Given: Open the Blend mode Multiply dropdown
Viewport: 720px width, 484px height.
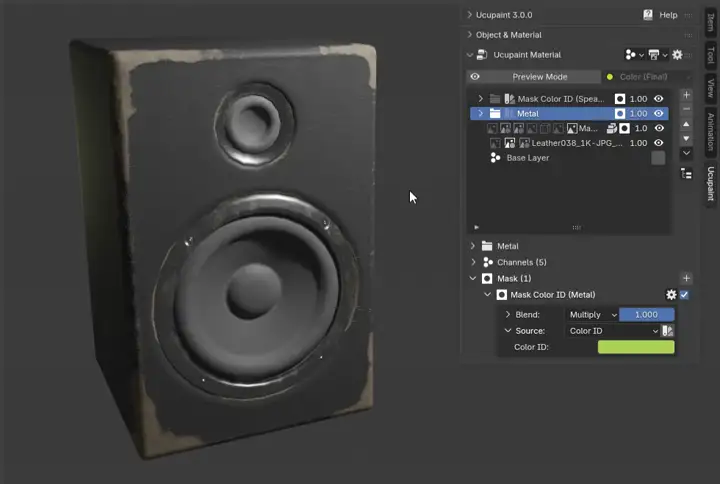Looking at the screenshot, I should click(x=592, y=315).
